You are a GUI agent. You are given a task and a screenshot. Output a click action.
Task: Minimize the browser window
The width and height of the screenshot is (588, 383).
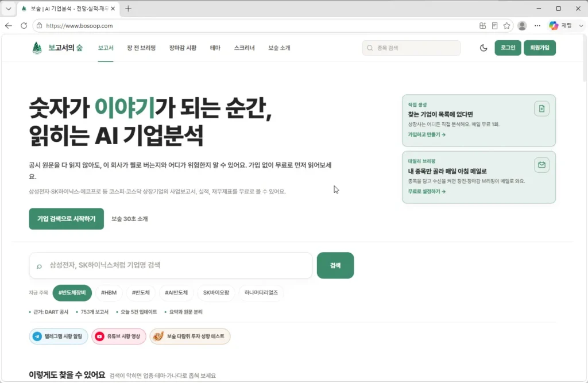tap(539, 8)
